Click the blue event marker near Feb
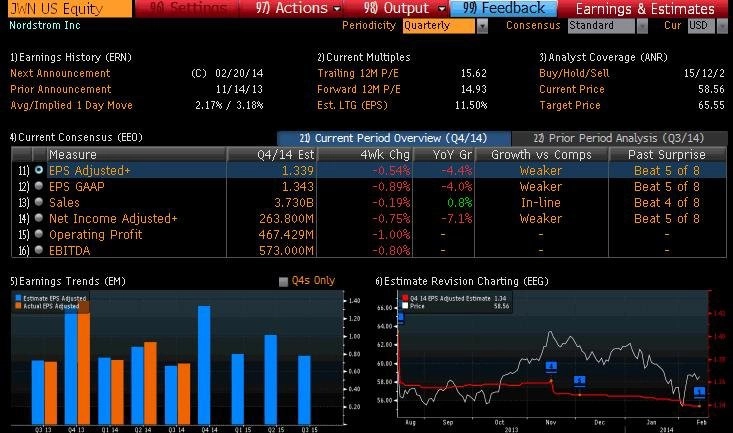Viewport: 733px width, 433px height. coord(699,392)
